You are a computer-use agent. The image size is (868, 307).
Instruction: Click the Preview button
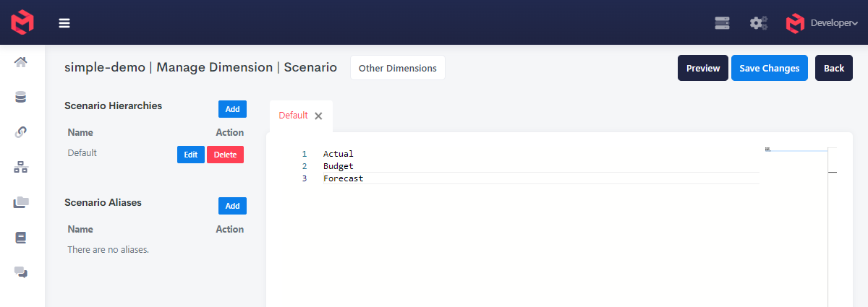pyautogui.click(x=702, y=68)
